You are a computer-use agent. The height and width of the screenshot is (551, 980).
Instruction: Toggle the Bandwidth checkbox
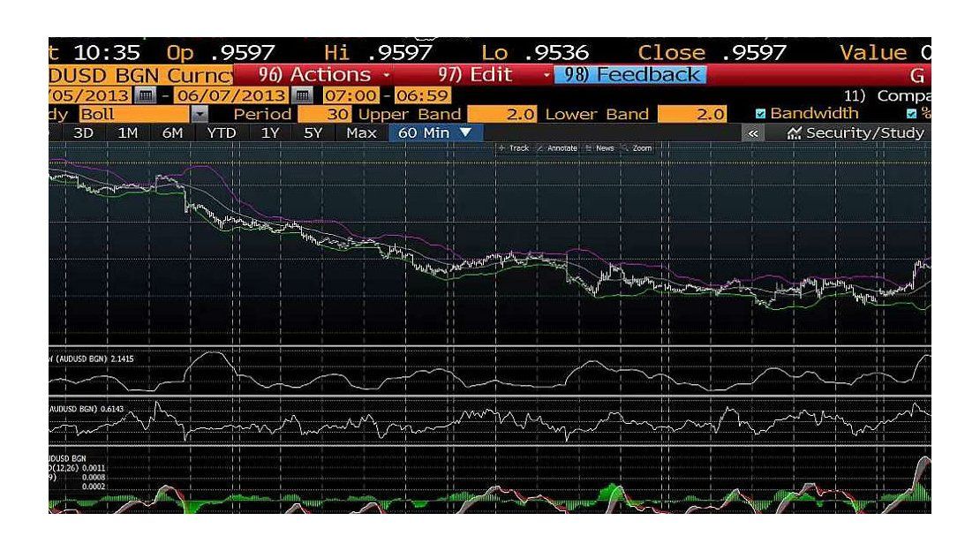(x=761, y=114)
